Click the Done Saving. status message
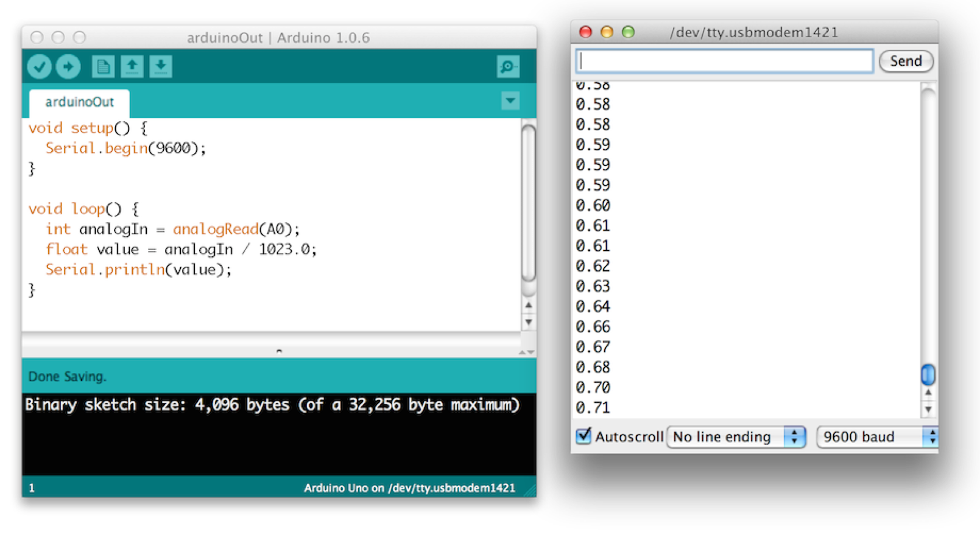The width and height of the screenshot is (980, 535). point(67,377)
